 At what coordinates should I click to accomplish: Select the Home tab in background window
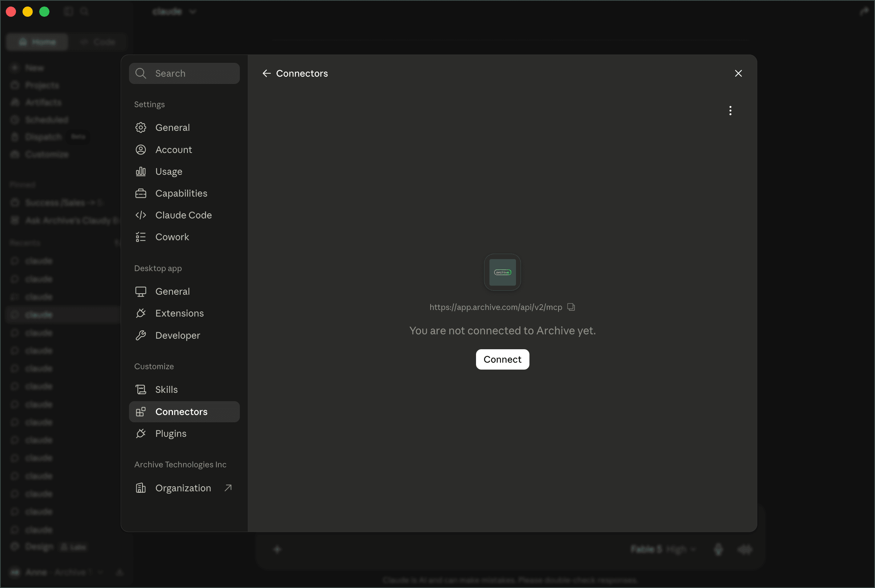click(37, 42)
